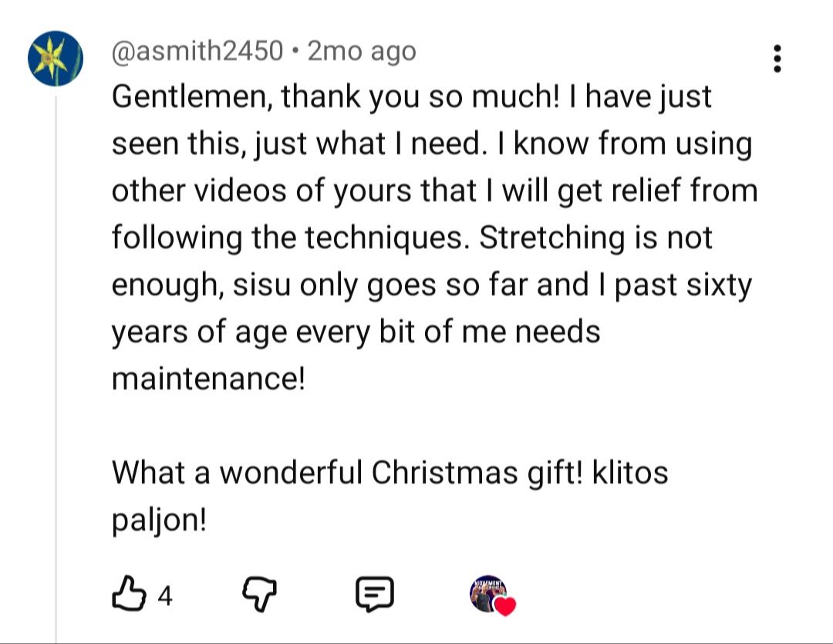The width and height of the screenshot is (833, 644).
Task: Click the word "sisu" in the comment
Action: pos(261,285)
